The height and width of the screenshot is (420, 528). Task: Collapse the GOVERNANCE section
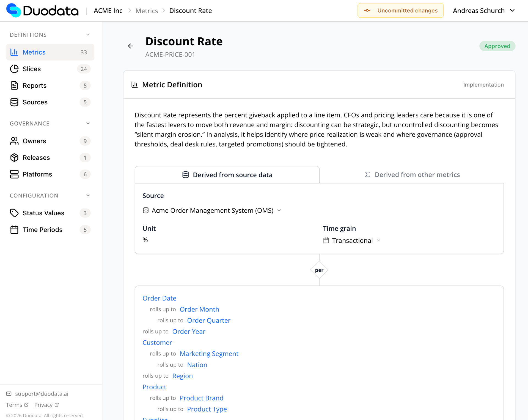[x=88, y=123]
